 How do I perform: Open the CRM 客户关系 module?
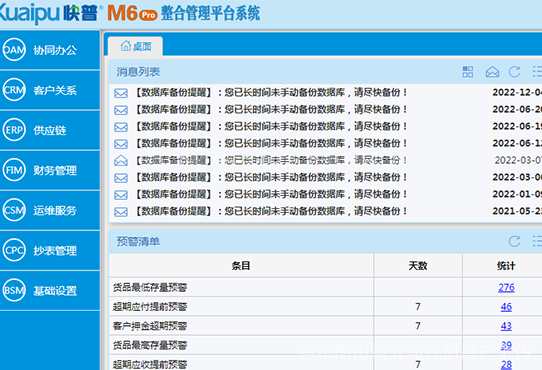pyautogui.click(x=50, y=90)
